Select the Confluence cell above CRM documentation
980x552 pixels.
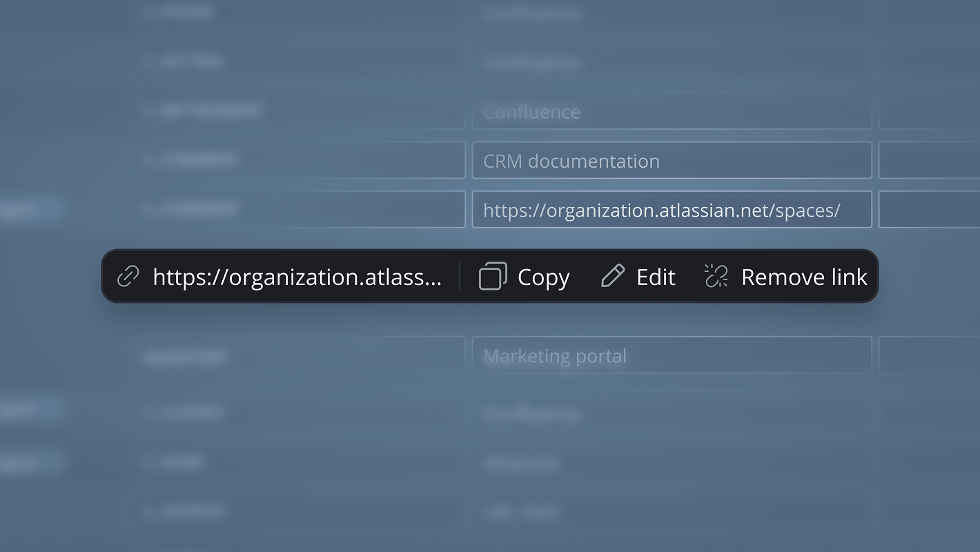(672, 112)
